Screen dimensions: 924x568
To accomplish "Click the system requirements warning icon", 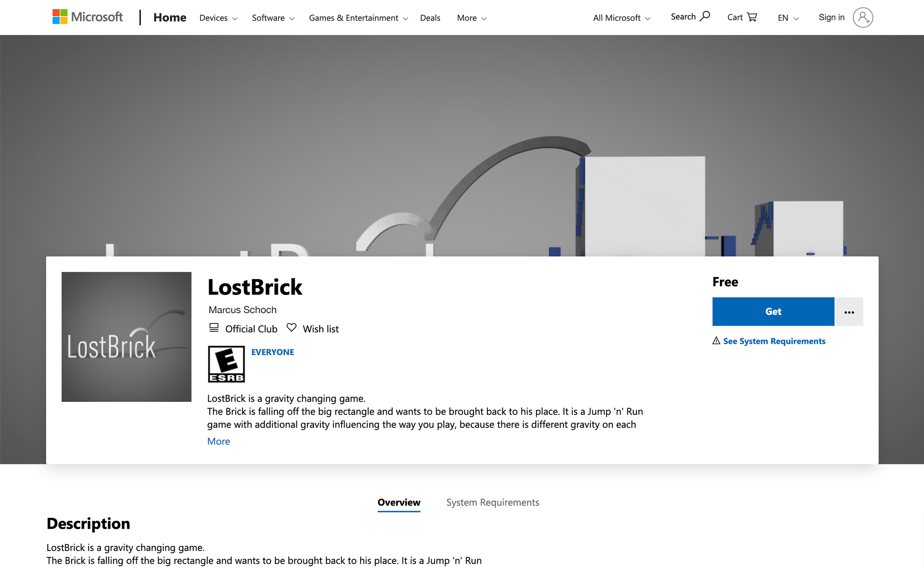I will [x=716, y=341].
